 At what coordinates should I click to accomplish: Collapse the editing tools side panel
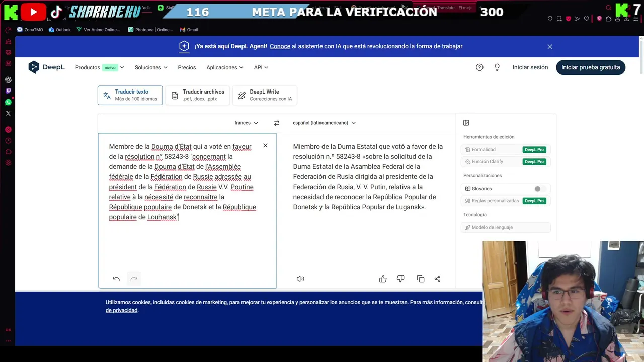tap(466, 123)
